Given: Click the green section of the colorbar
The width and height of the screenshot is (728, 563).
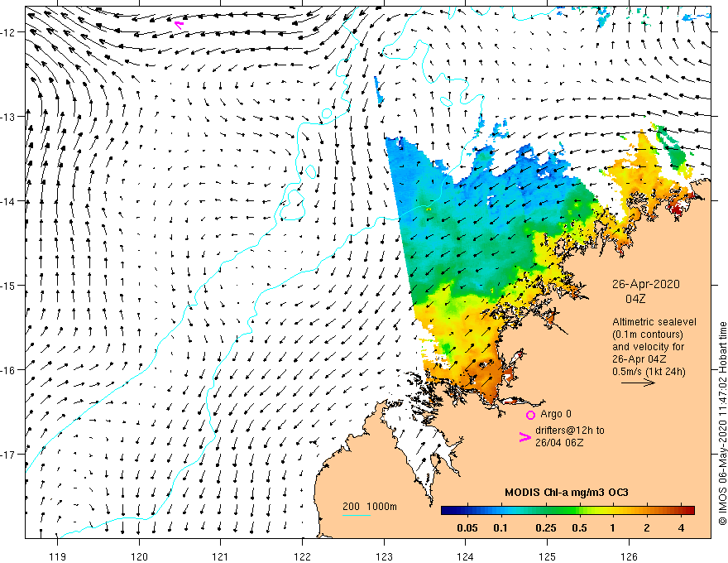Looking at the screenshot, I should coord(564,511).
